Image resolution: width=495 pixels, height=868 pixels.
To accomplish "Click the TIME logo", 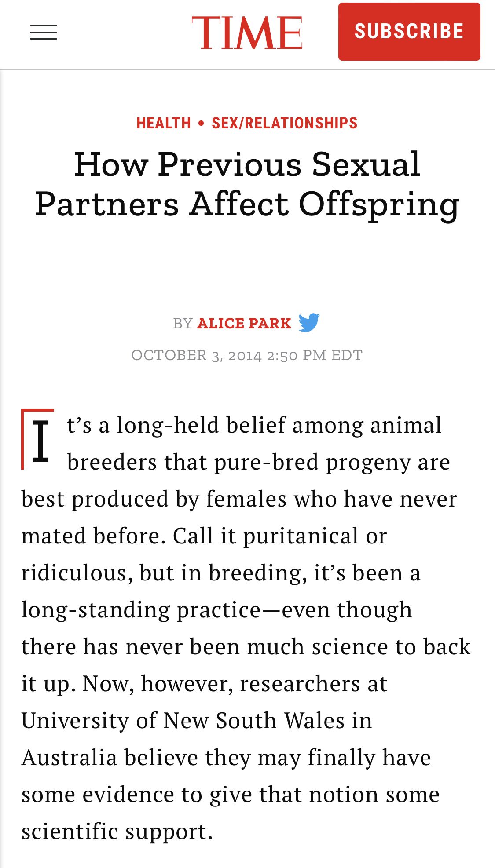I will click(247, 33).
